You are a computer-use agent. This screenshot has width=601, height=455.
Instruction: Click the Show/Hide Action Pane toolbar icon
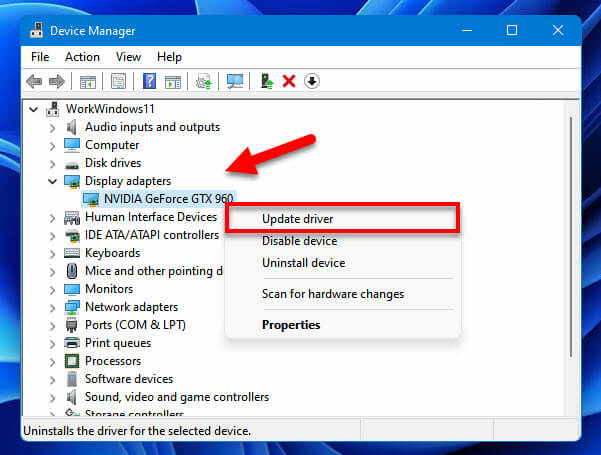pos(172,81)
